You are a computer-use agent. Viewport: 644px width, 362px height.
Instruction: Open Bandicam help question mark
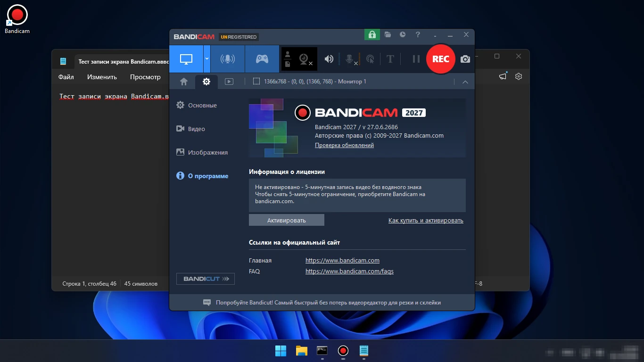pyautogui.click(x=418, y=35)
